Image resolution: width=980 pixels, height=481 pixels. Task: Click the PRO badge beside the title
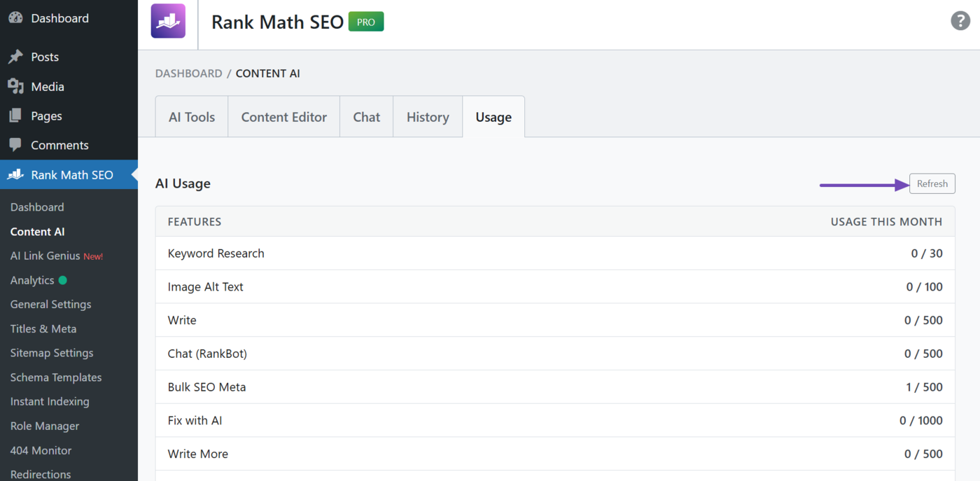366,22
